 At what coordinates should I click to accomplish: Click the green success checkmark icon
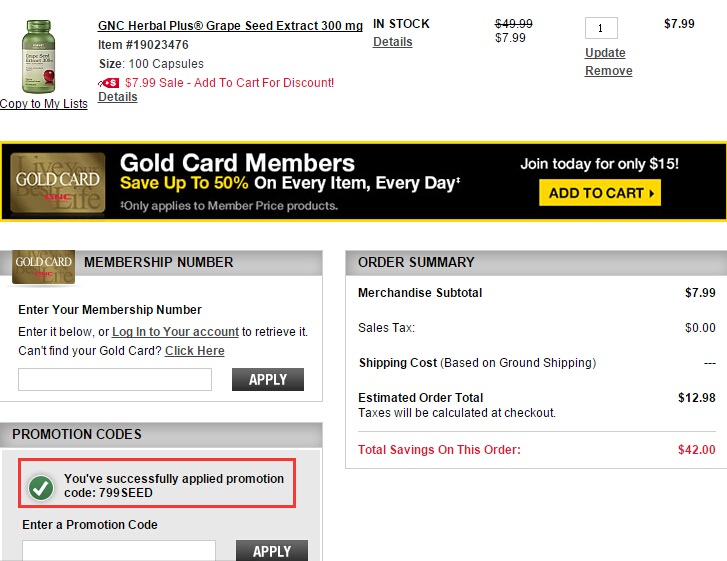click(x=41, y=487)
